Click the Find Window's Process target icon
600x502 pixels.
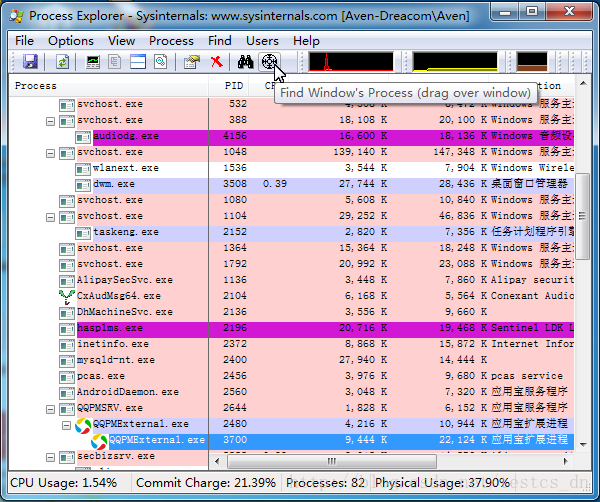pyautogui.click(x=269, y=62)
